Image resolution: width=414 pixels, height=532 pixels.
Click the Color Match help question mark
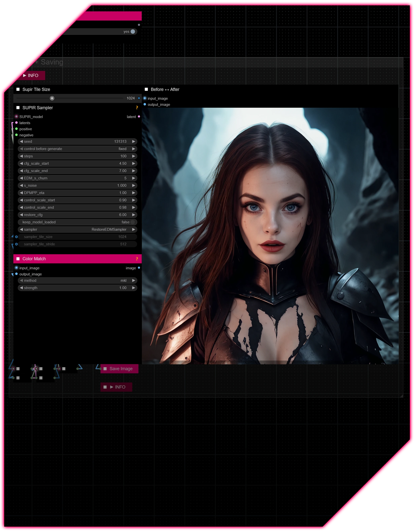pyautogui.click(x=137, y=259)
